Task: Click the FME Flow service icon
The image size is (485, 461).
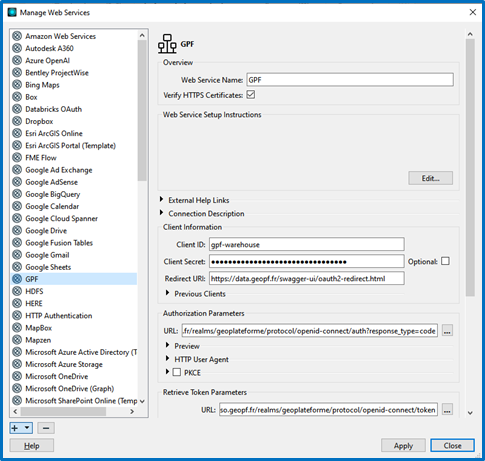Action: 17,157
